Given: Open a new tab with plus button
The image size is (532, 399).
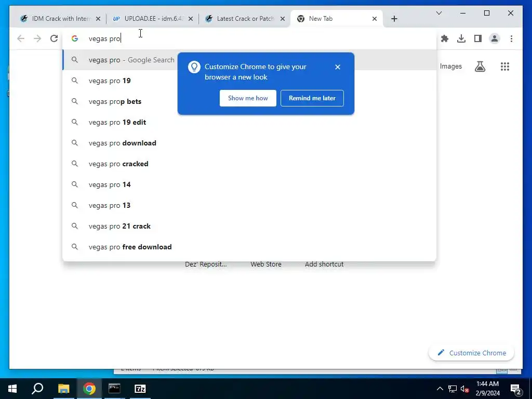Looking at the screenshot, I should 394,19.
